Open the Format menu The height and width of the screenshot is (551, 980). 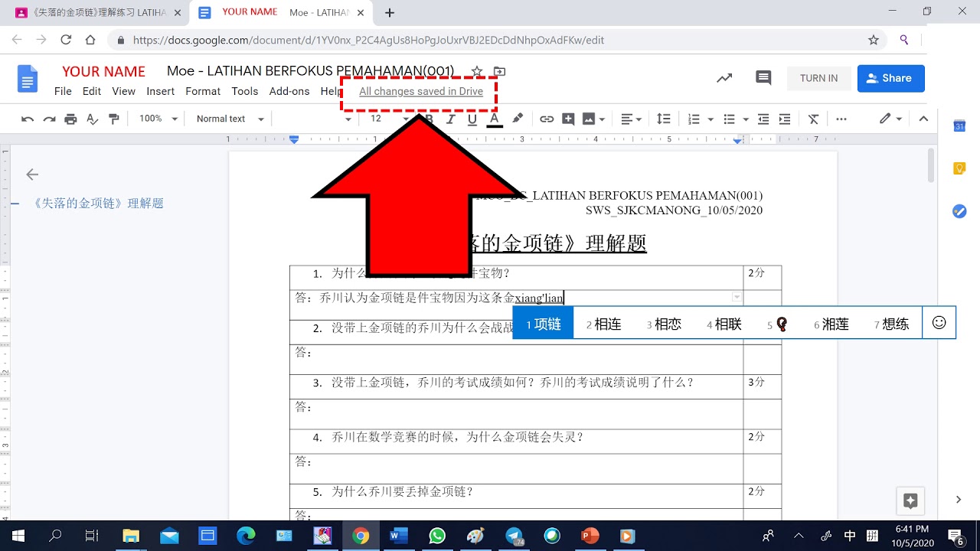point(203,91)
